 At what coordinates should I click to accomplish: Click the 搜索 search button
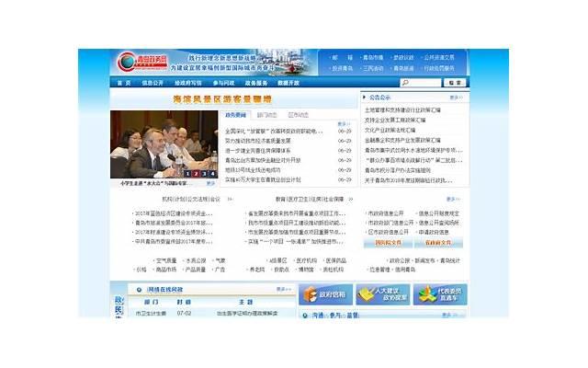[456, 83]
